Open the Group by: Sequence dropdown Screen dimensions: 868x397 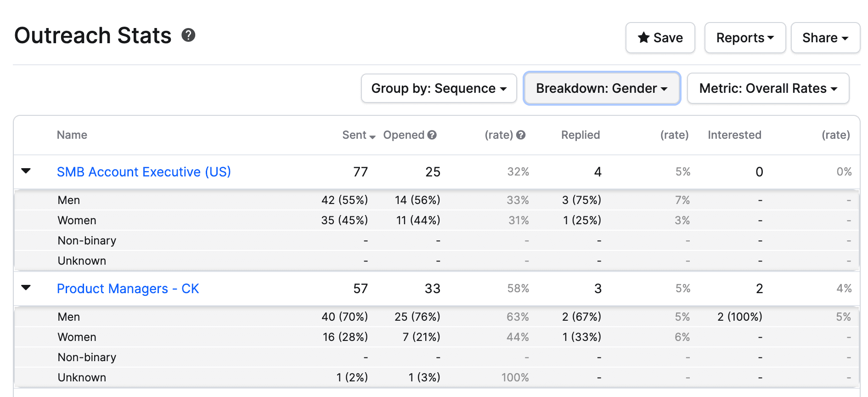coord(438,88)
